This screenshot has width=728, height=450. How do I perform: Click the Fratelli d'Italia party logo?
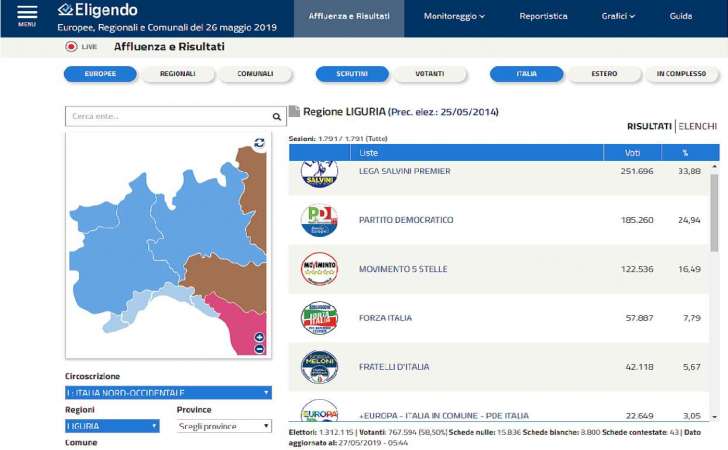tap(319, 367)
